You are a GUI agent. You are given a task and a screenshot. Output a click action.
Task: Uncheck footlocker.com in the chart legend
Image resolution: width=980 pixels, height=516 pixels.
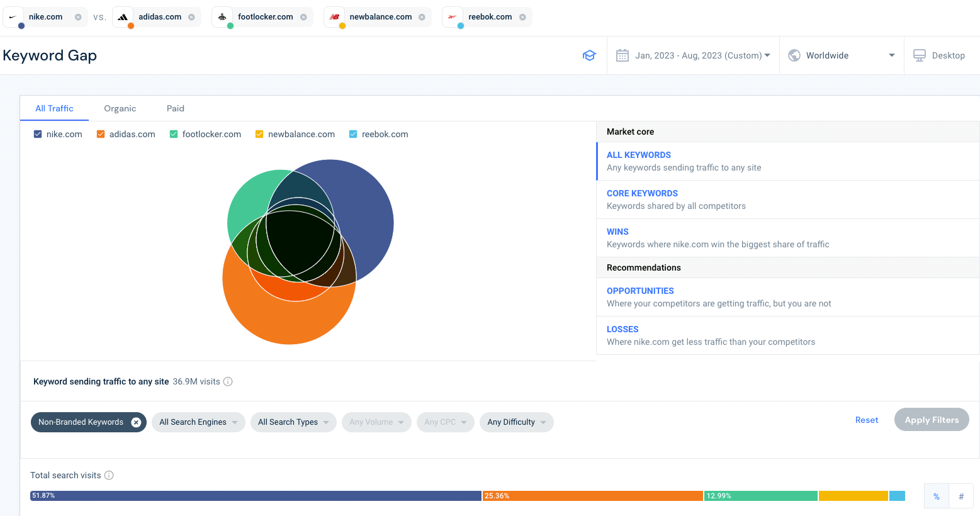tap(174, 134)
